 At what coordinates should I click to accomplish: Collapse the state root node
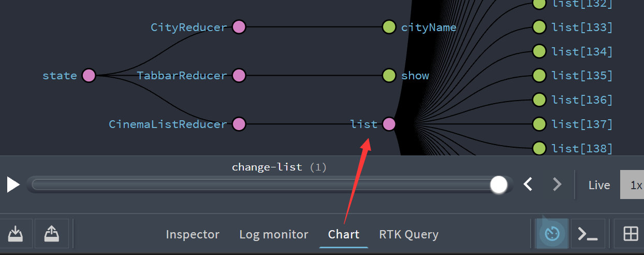(89, 76)
